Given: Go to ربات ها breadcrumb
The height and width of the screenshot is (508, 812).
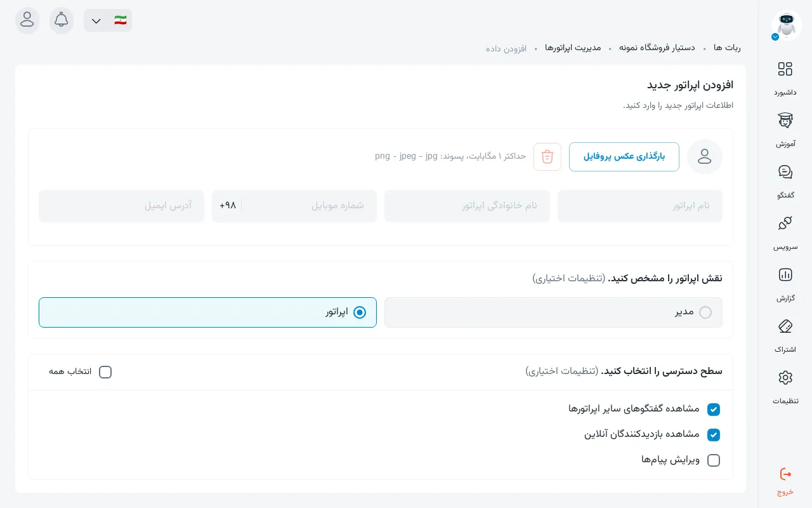Looking at the screenshot, I should pos(727,48).
